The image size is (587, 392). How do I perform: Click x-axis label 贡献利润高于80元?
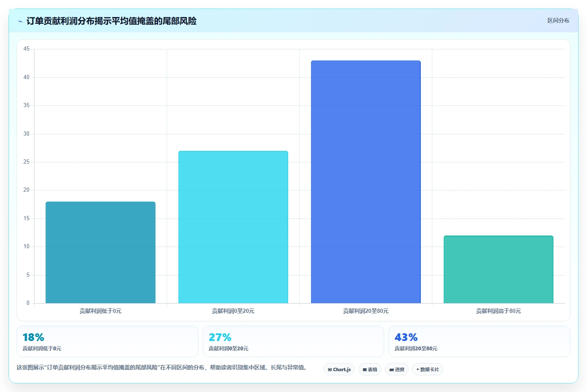[x=498, y=311]
